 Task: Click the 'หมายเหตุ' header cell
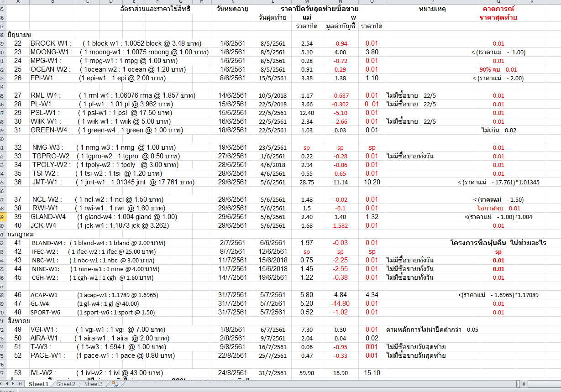click(432, 9)
